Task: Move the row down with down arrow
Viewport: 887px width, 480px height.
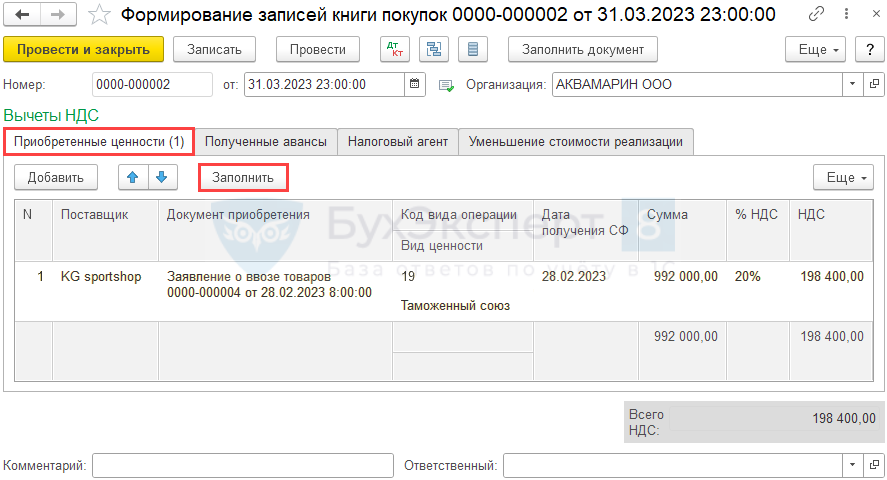Action: pos(162,178)
